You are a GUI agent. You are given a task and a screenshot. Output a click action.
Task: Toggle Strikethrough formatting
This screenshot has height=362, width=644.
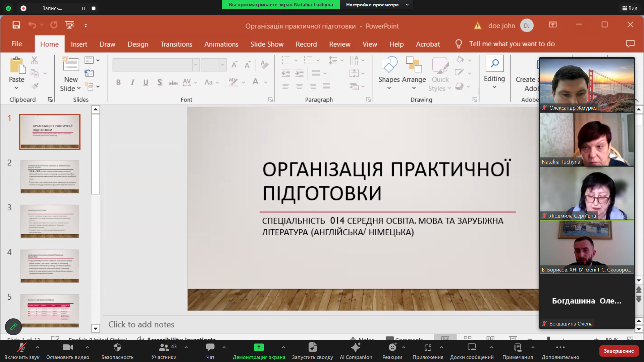173,82
